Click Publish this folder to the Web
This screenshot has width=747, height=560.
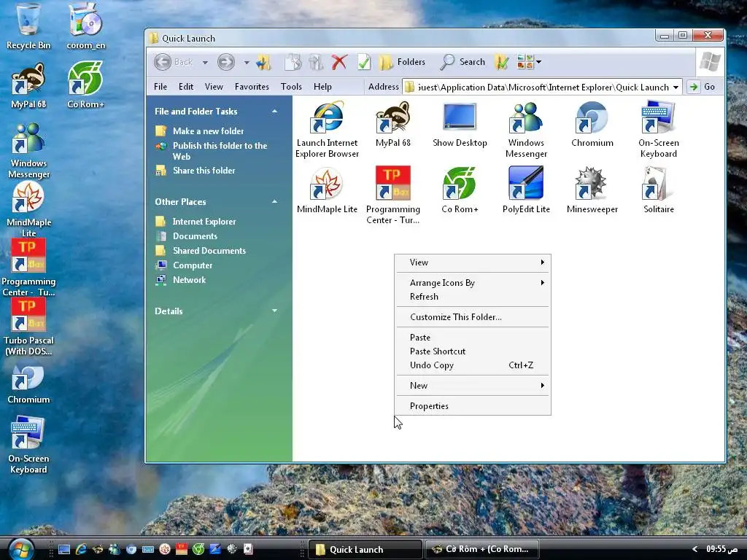tap(220, 151)
